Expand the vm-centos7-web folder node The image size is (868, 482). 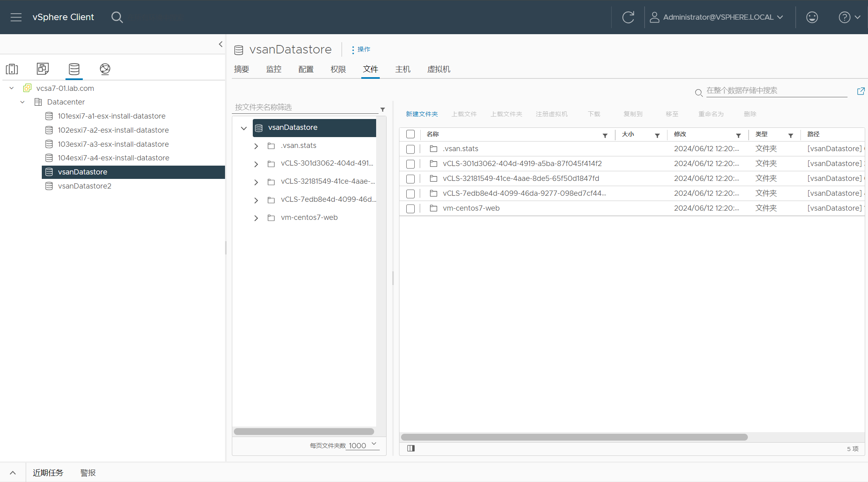point(256,218)
